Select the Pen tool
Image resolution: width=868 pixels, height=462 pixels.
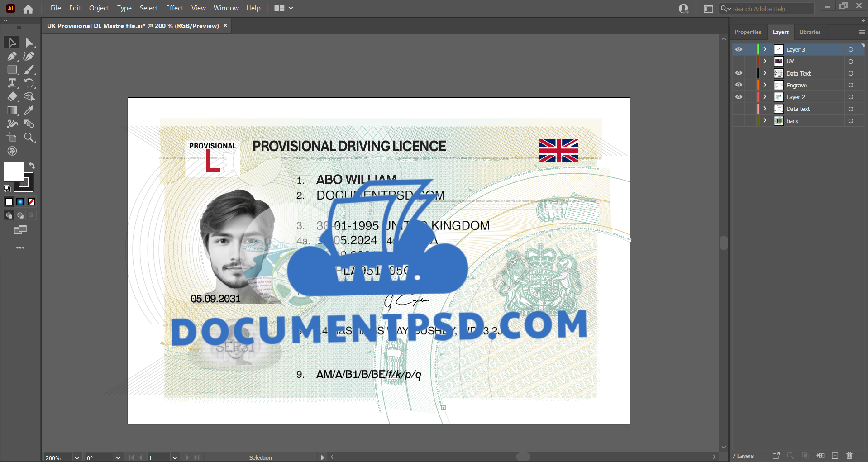12,56
